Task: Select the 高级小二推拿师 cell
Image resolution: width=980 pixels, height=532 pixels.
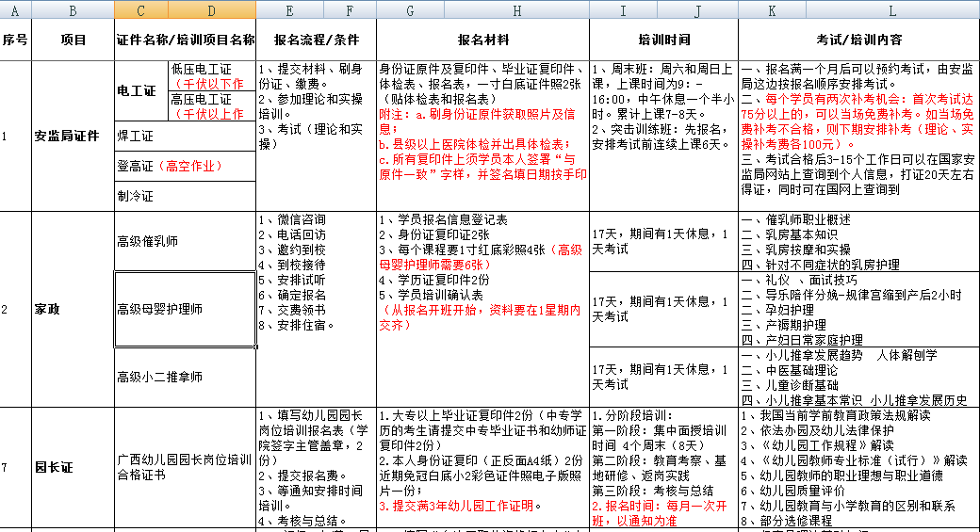Action: click(x=185, y=378)
